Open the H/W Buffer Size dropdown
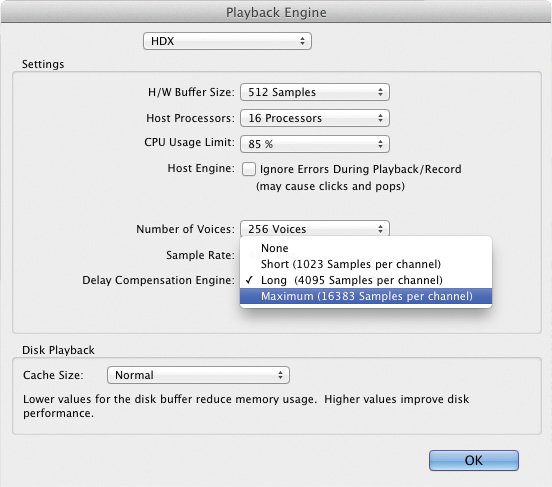The width and height of the screenshot is (552, 487). 315,92
